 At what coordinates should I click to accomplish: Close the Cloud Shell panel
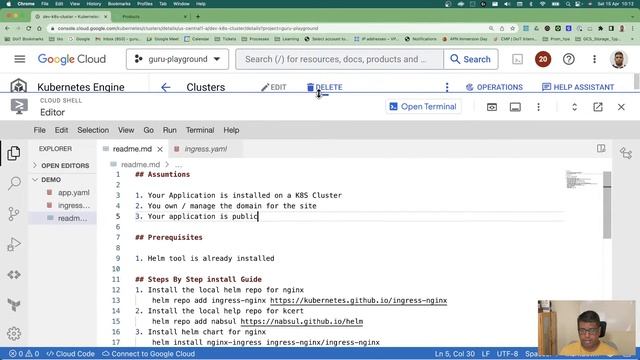621,107
